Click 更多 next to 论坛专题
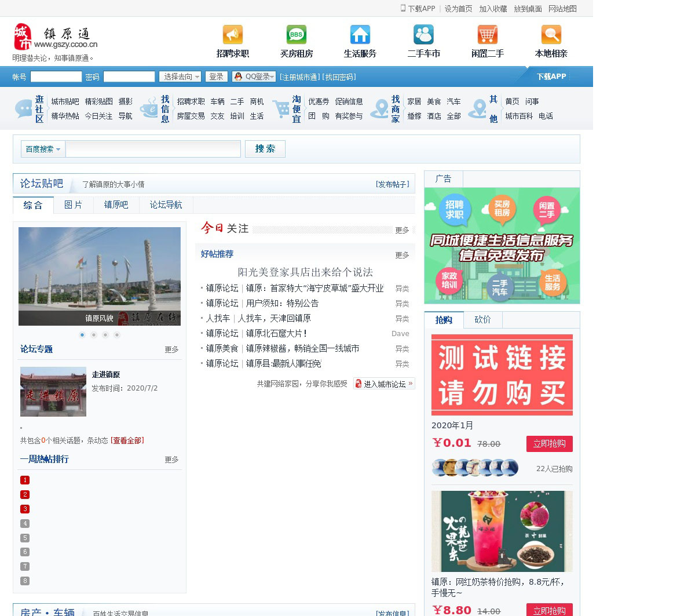 [x=171, y=349]
